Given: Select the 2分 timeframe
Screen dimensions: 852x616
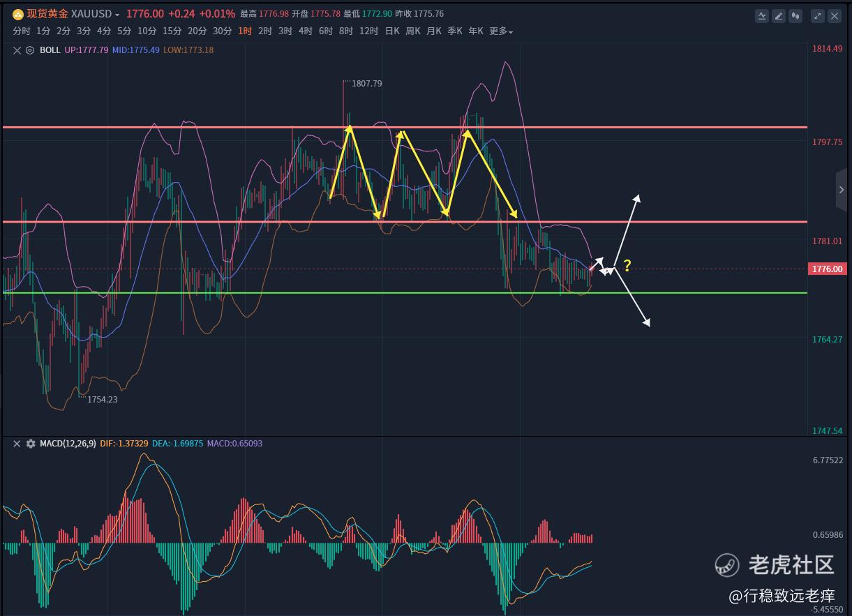Looking at the screenshot, I should pos(63,31).
